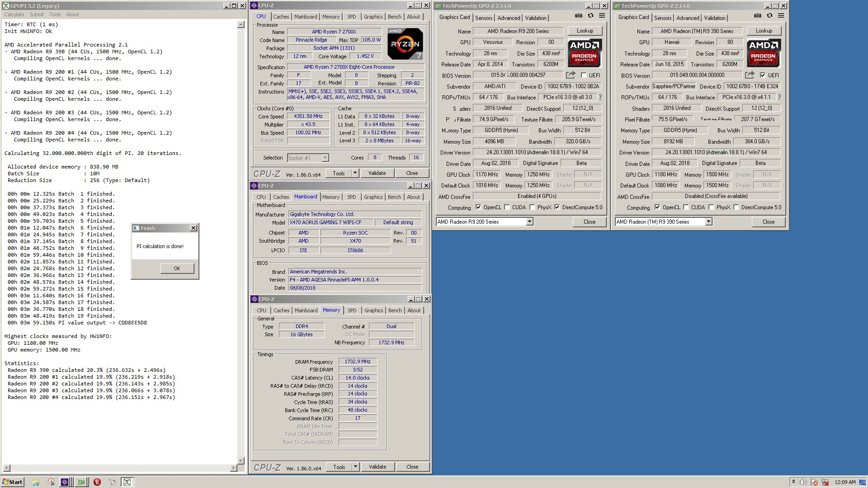Open the Advanced tab in the R9 390 GPU-Z window
The width and height of the screenshot is (868, 488).
[x=688, y=18]
